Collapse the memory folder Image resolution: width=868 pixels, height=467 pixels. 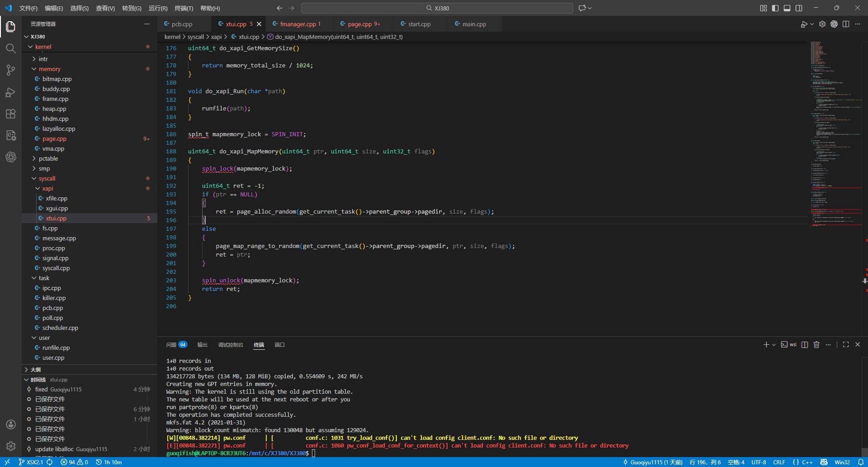point(49,69)
